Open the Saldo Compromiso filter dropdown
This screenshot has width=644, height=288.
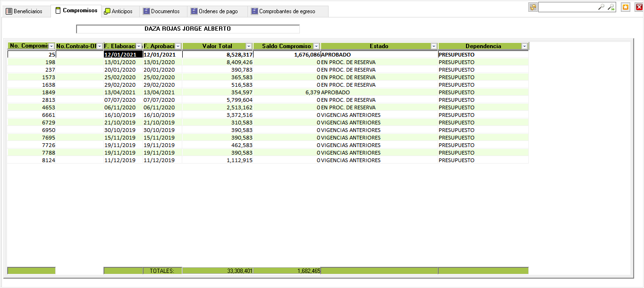point(316,46)
